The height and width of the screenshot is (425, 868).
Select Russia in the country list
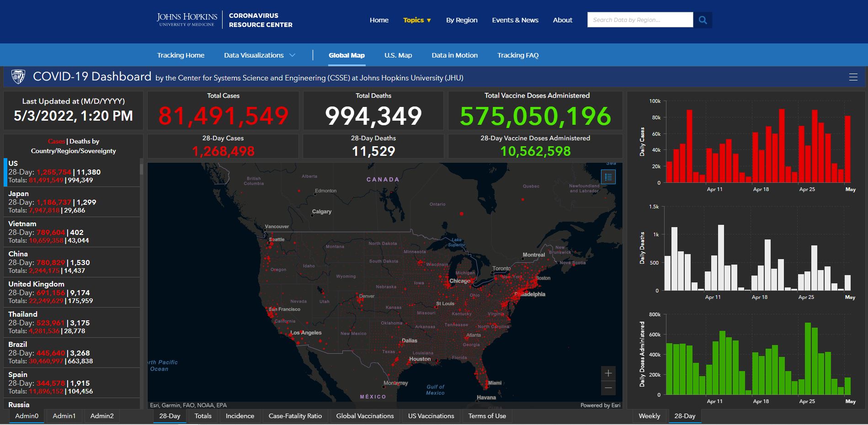[72, 404]
